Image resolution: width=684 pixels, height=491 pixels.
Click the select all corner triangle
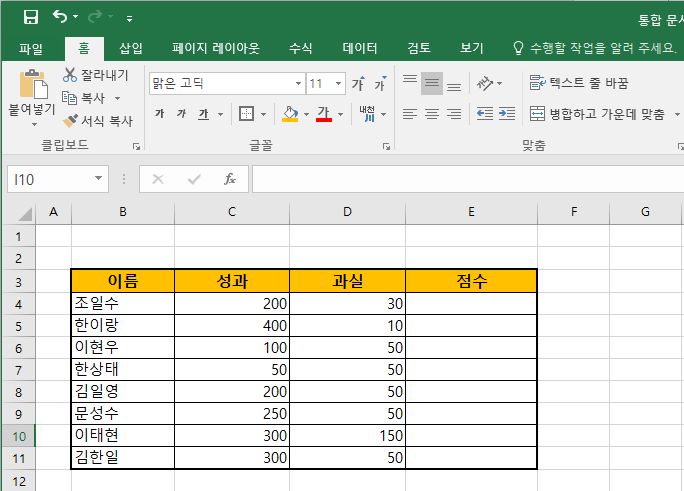[x=25, y=214]
